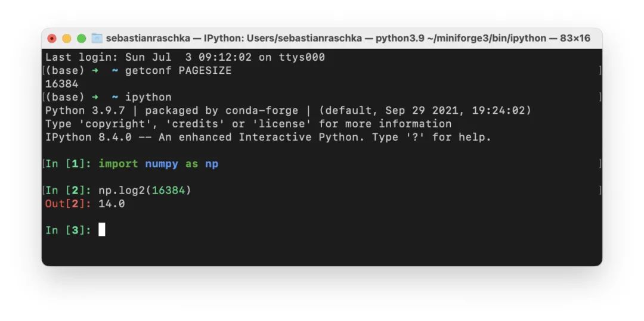Viewport: 644px width, 321px height.
Task: Close the terminal window with red button
Action: [52, 38]
